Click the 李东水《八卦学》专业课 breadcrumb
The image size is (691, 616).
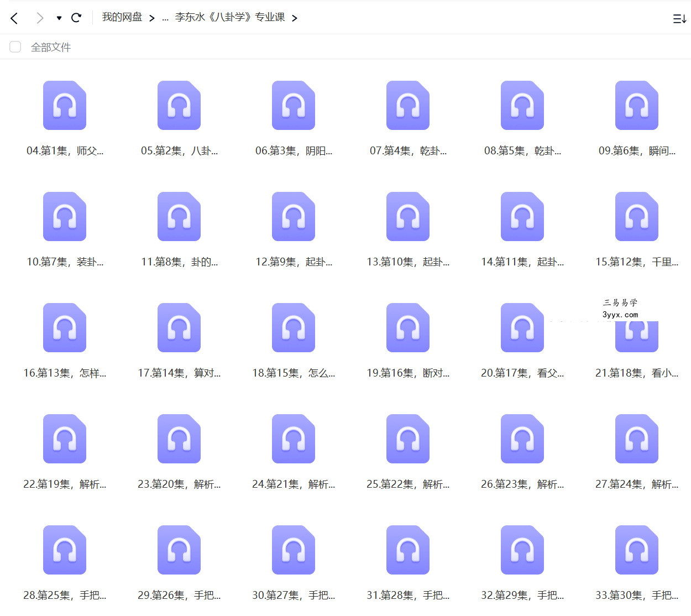click(230, 18)
